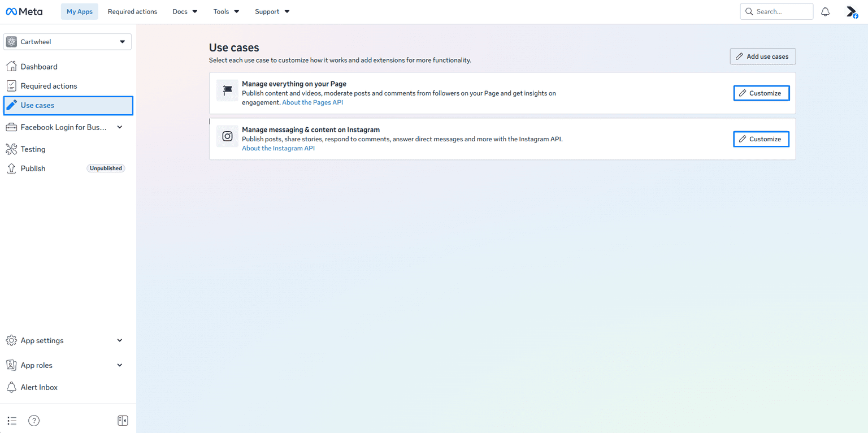Expand Facebook Login for Business chevron
The height and width of the screenshot is (433, 868).
120,127
